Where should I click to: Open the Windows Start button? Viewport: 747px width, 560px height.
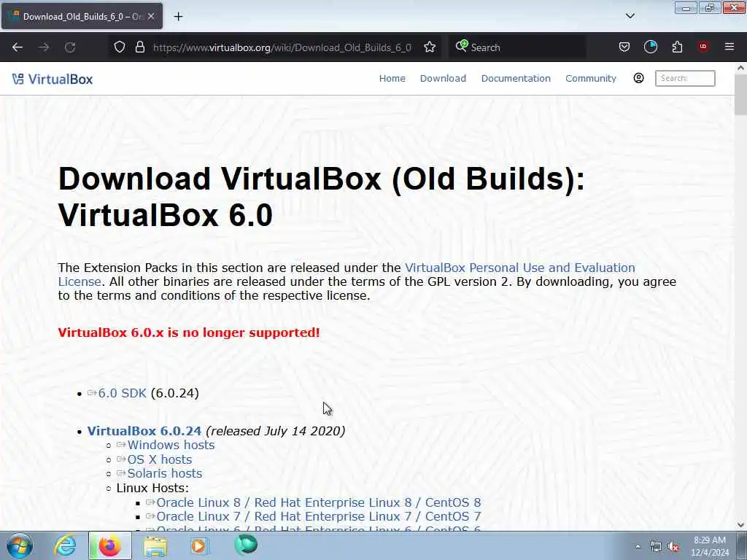pos(20,545)
